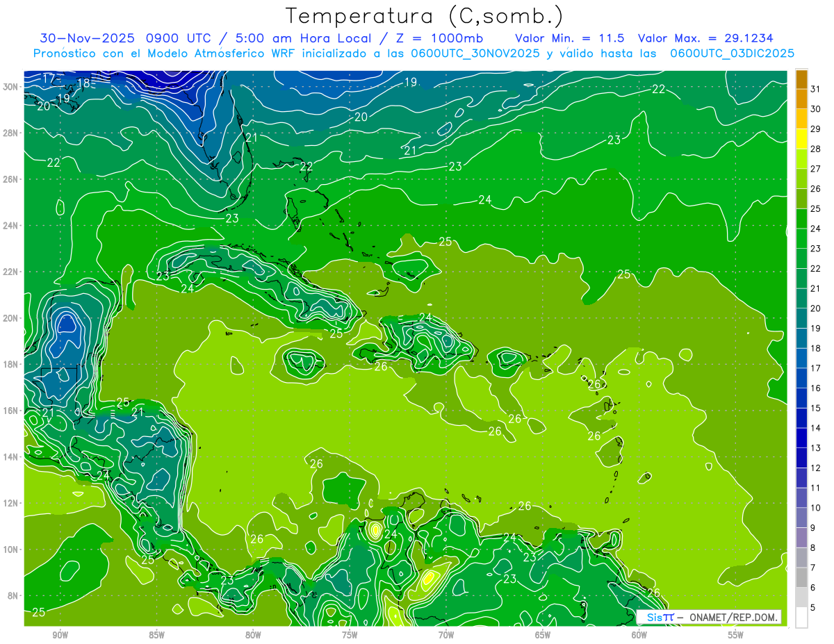This screenshot has height=644, width=834.
Task: Click the purple colorbar segment between 8 and 9
Action: coord(801,538)
